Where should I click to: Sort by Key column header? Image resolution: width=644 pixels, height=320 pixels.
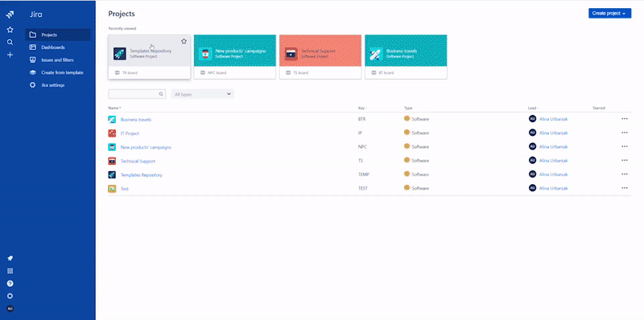click(x=362, y=109)
